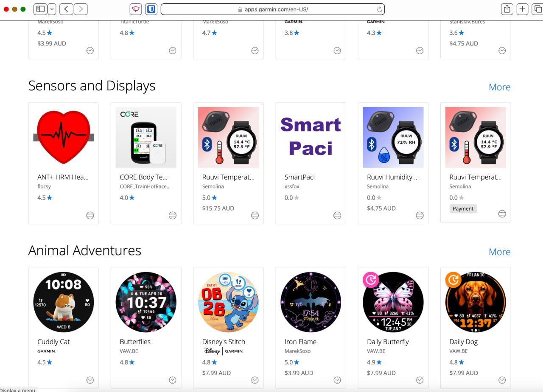
Task: Expand the sidebar options dropdown arrow
Action: click(x=52, y=9)
